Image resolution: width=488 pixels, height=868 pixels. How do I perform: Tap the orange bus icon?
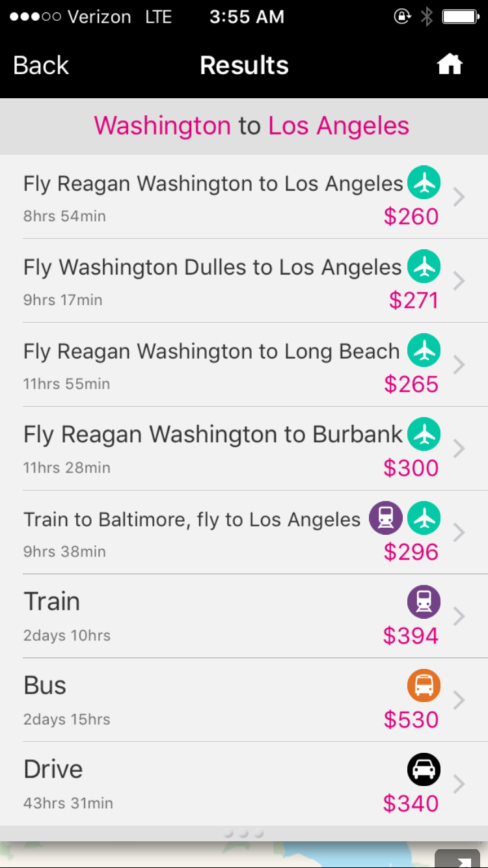pos(424,686)
